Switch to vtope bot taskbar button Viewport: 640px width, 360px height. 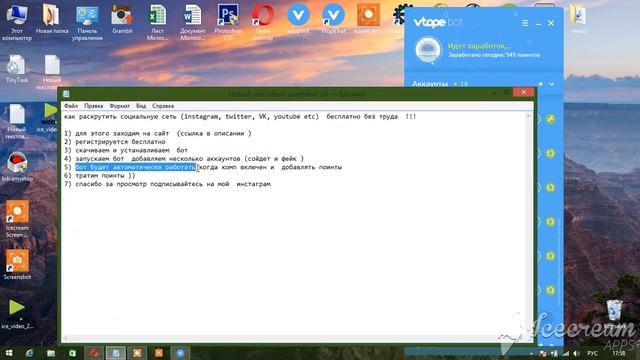[180, 353]
